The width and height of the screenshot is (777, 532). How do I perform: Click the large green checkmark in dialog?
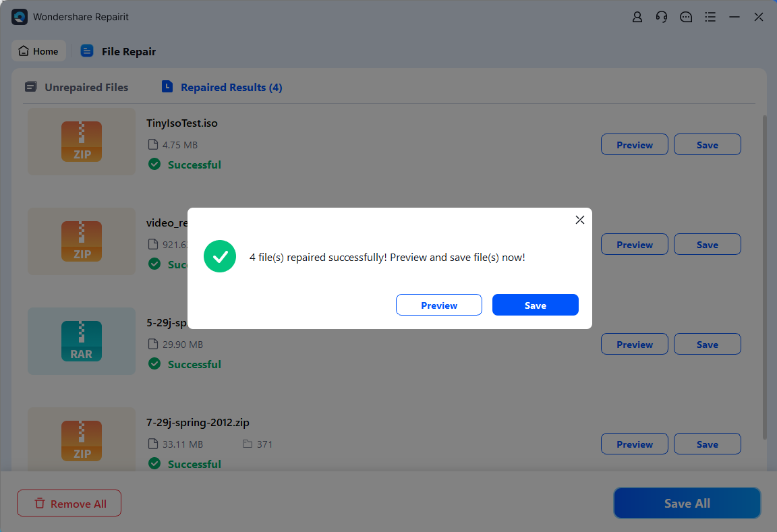(x=220, y=256)
